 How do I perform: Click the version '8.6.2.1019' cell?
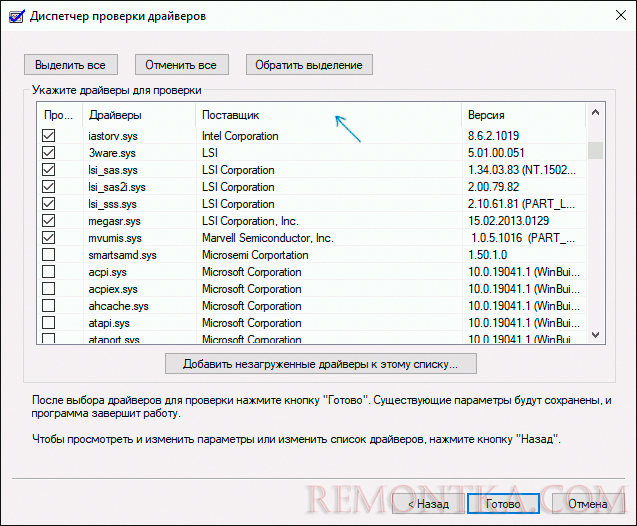(494, 136)
